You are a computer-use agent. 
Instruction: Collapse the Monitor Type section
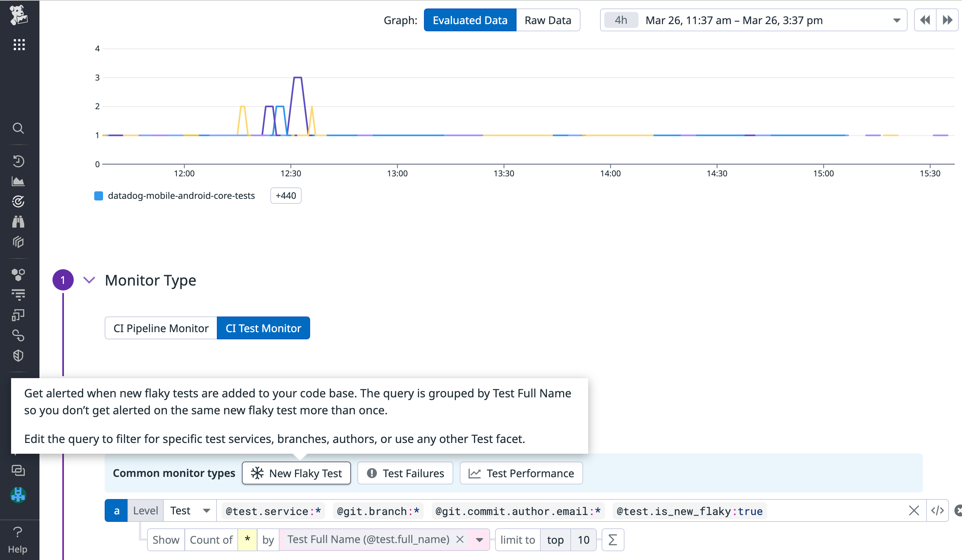coord(89,280)
